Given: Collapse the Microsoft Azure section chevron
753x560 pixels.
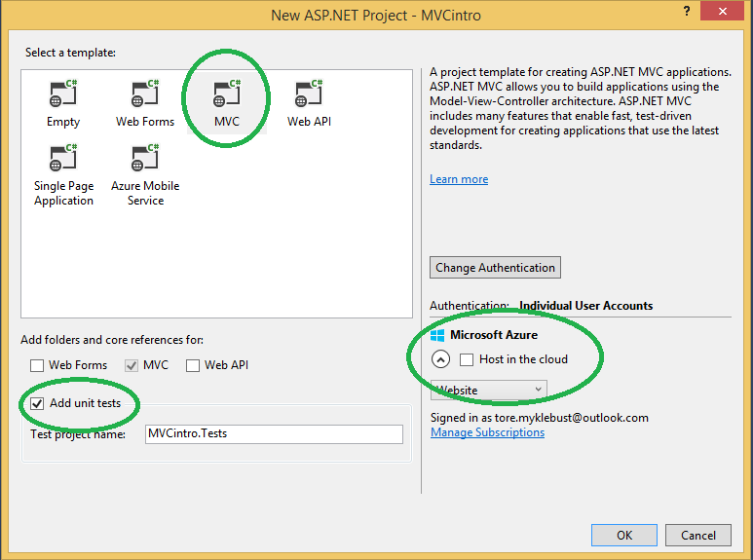Looking at the screenshot, I should coord(440,359).
